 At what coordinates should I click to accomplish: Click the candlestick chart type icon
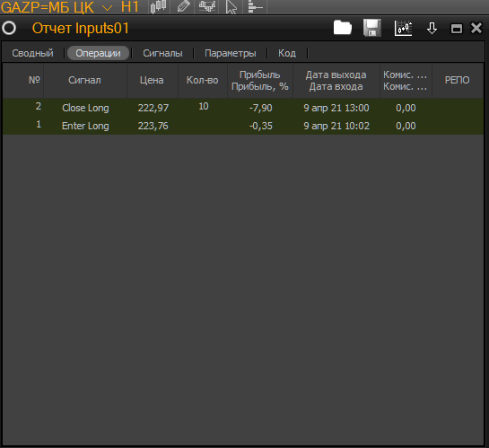pos(159,6)
